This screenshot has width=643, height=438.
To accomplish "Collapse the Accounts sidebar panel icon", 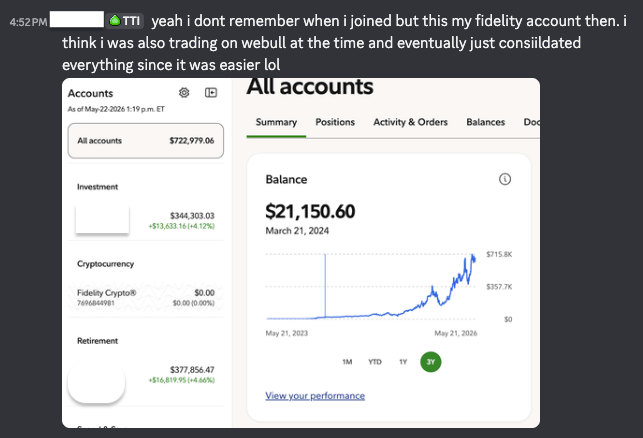I will tap(211, 93).
